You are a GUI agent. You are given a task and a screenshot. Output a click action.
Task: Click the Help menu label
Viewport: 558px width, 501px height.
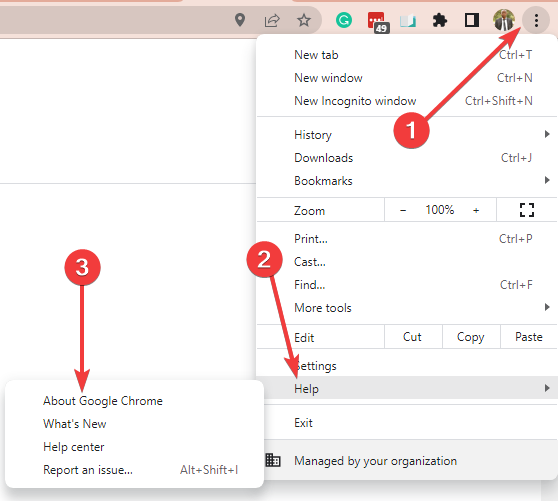pos(306,389)
